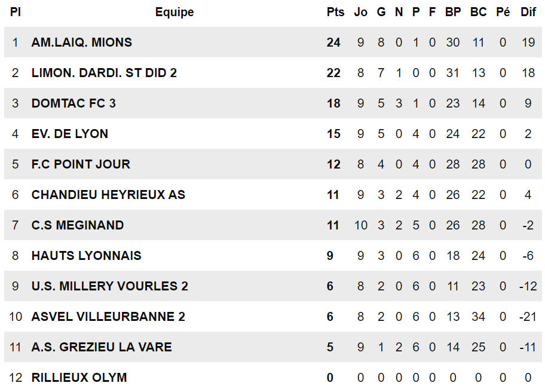Image resolution: width=545 pixels, height=392 pixels.
Task: Click the Jo column header
Action: (x=360, y=12)
